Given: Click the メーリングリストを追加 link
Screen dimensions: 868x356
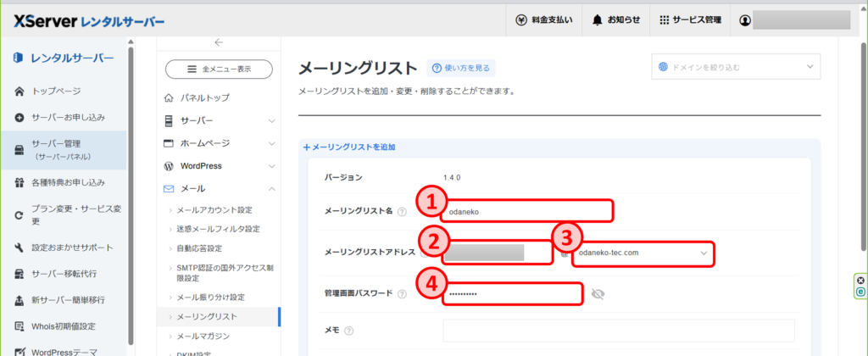Looking at the screenshot, I should [x=349, y=147].
